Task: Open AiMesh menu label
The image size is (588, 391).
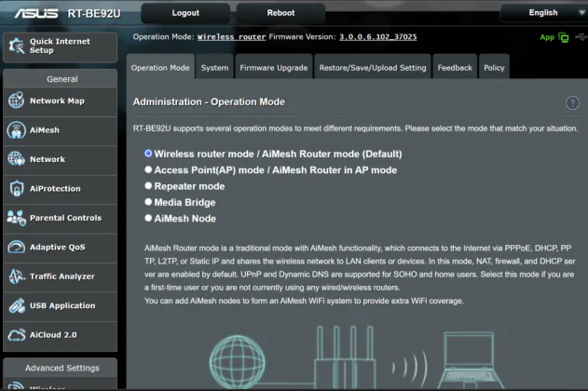Action: tap(44, 130)
